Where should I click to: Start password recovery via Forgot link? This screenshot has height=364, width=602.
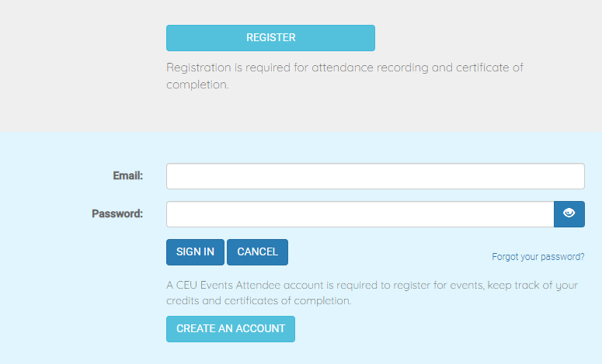538,257
